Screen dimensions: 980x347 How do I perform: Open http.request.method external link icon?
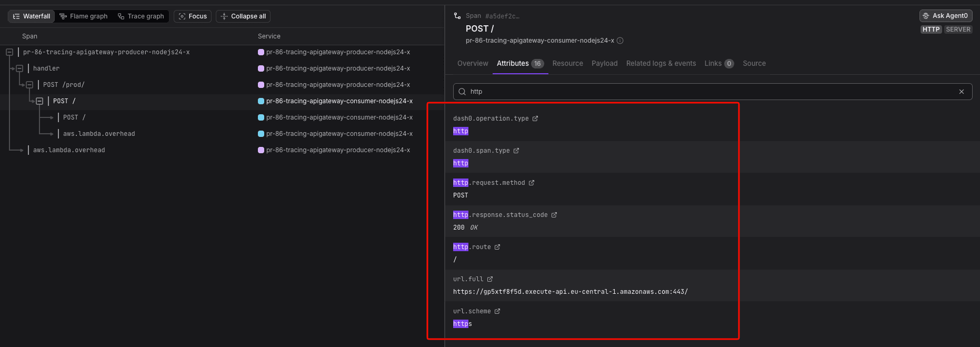(x=532, y=183)
